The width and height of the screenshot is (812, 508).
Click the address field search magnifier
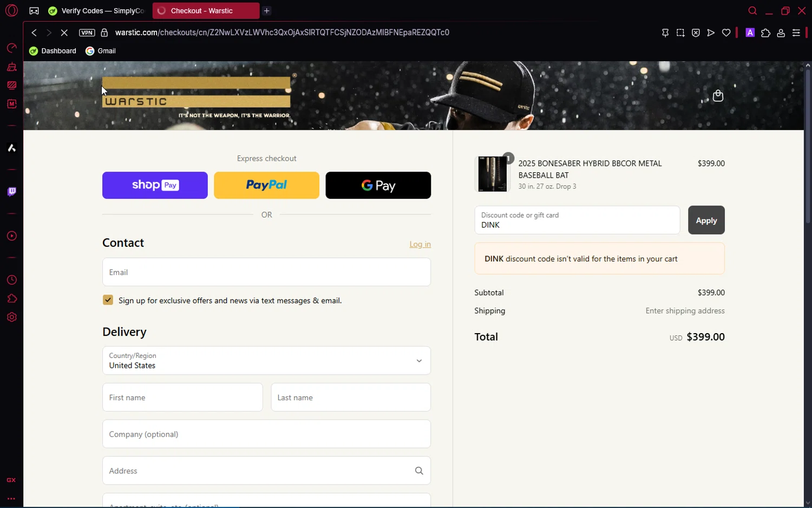[419, 471]
